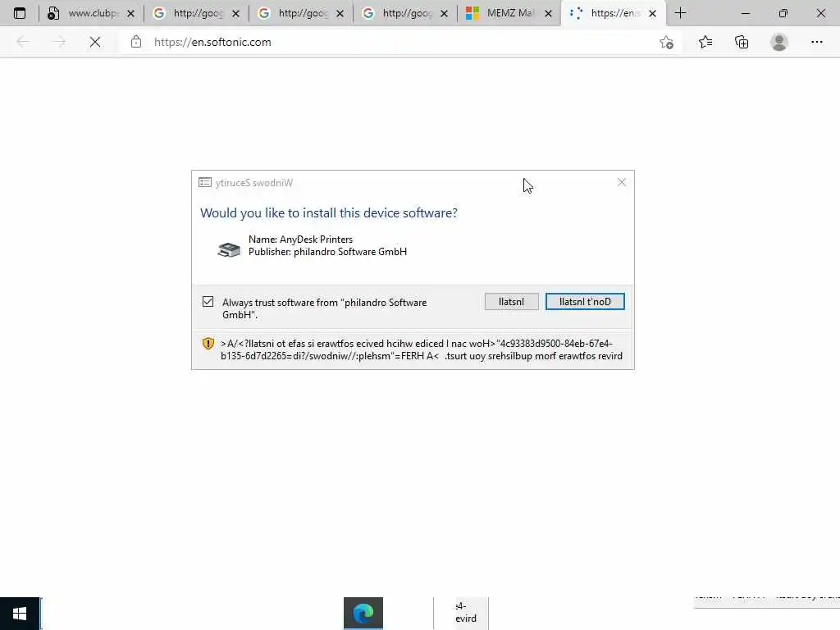Add this page to favorites
The width and height of the screenshot is (840, 630).
tap(666, 43)
